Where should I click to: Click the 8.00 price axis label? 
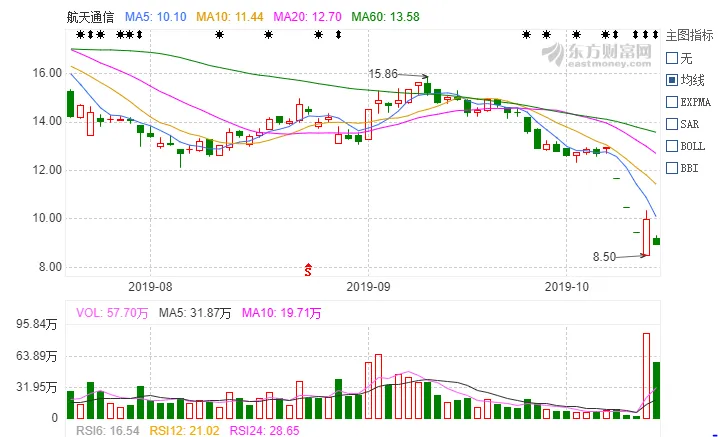[x=50, y=267]
